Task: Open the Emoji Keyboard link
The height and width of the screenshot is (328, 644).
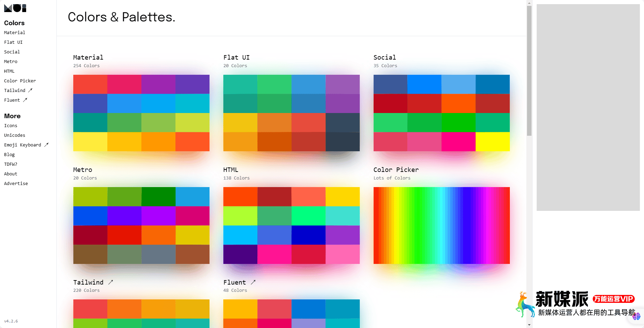Action: click(x=22, y=145)
